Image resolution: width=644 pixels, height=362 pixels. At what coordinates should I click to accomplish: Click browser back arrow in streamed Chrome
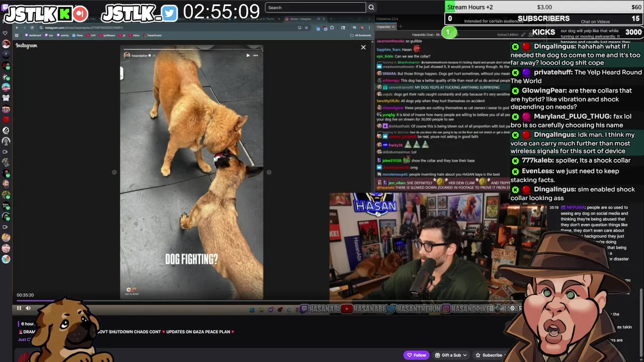[17, 28]
